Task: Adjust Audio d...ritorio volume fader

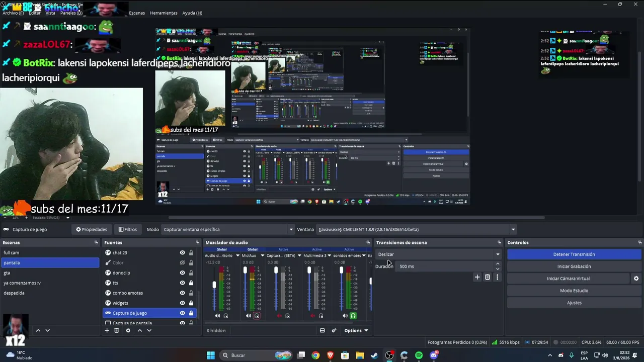Action: (x=214, y=285)
